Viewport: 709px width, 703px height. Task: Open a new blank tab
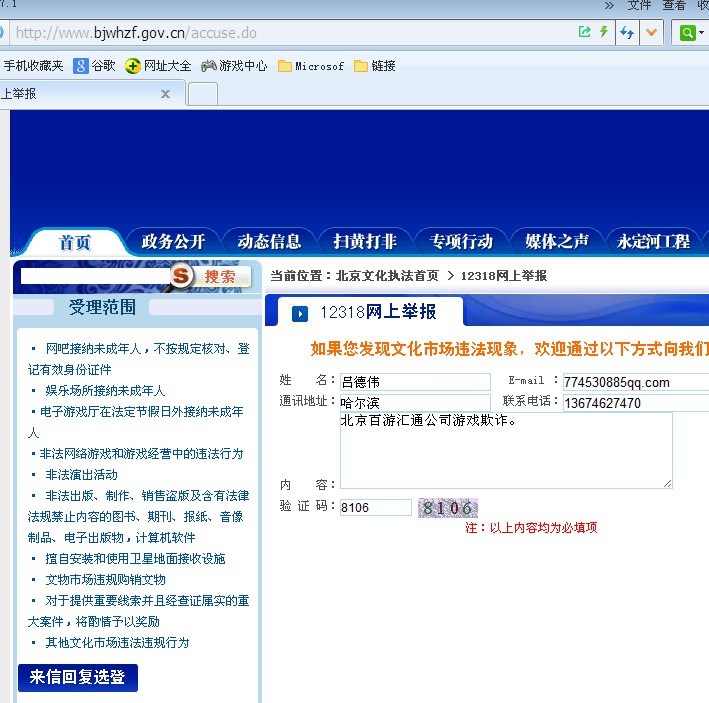coord(203,94)
